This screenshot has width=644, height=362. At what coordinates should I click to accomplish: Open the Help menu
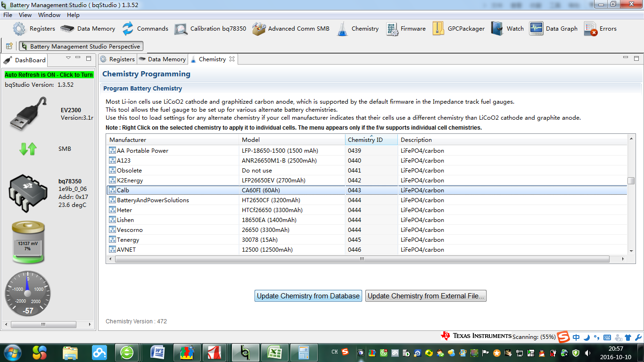[x=73, y=15]
